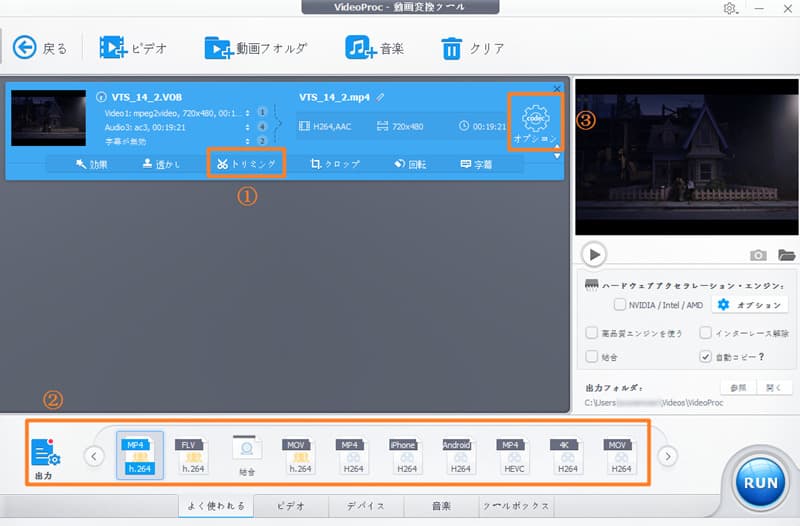Image resolution: width=800 pixels, height=526 pixels.
Task: Go back with the 戻る button
Action: 39,48
